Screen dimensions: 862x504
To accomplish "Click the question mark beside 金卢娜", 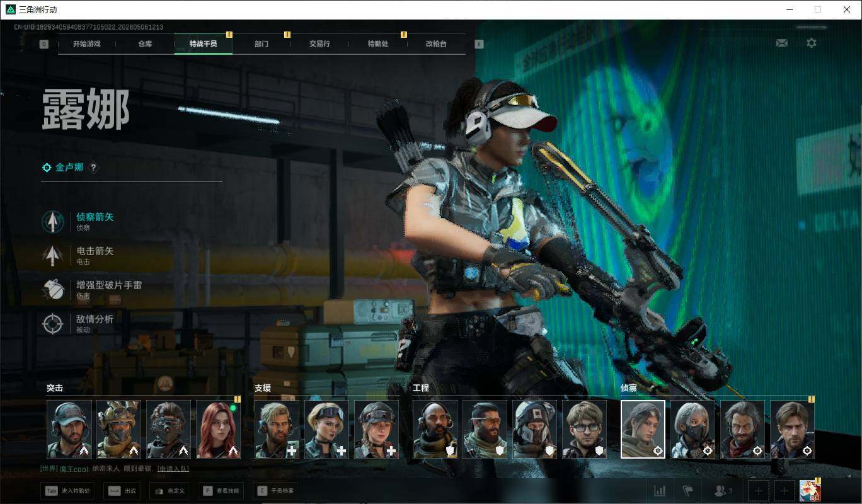I will point(94,168).
